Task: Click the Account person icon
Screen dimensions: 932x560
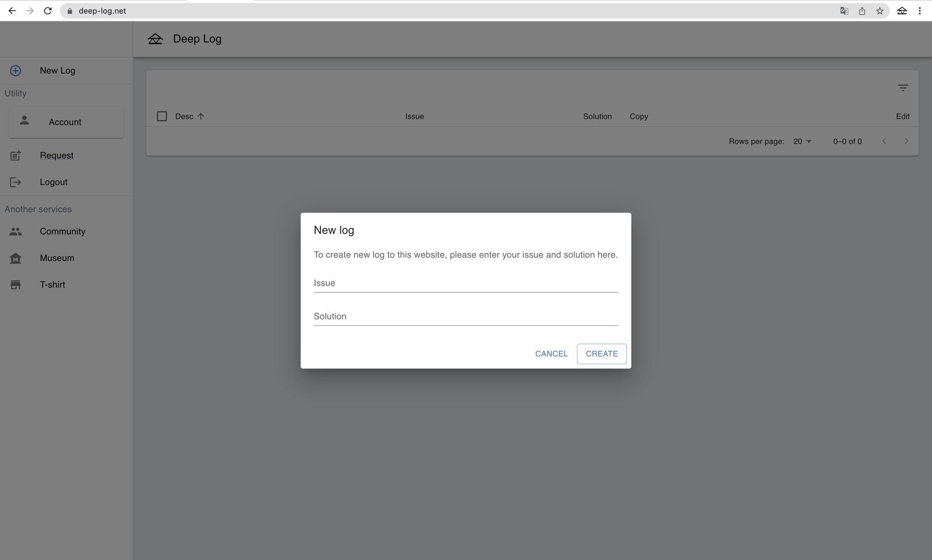Action: click(24, 121)
